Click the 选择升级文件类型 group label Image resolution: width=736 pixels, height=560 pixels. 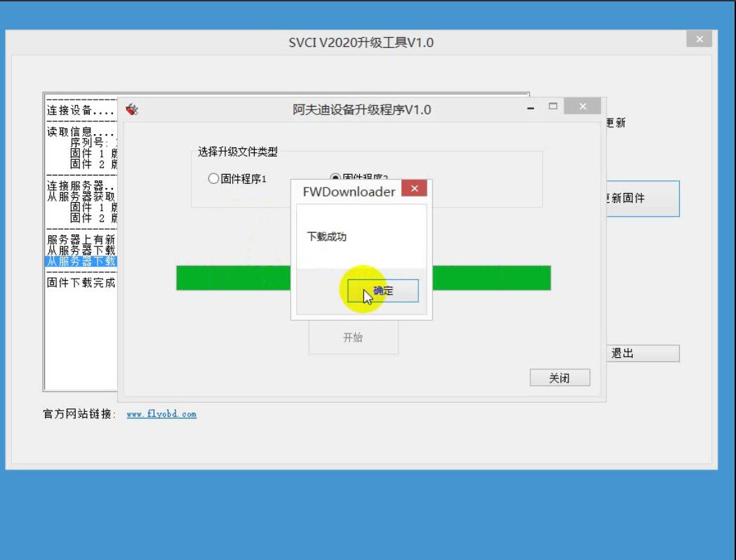[238, 152]
